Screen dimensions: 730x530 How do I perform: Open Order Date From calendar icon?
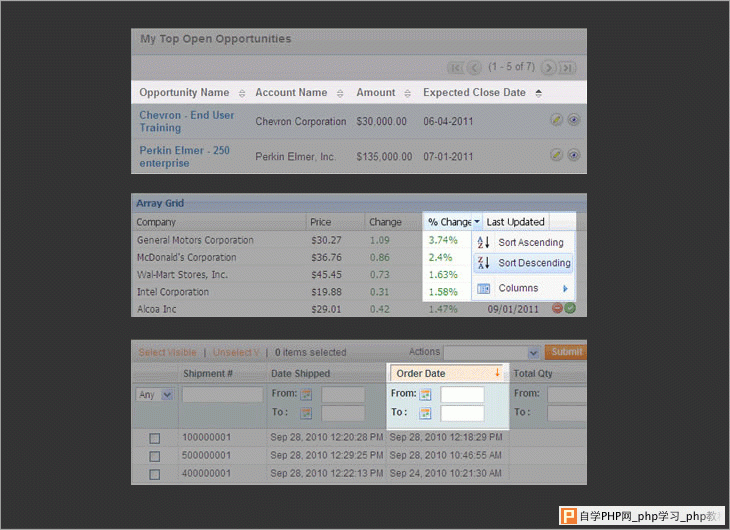pyautogui.click(x=425, y=394)
